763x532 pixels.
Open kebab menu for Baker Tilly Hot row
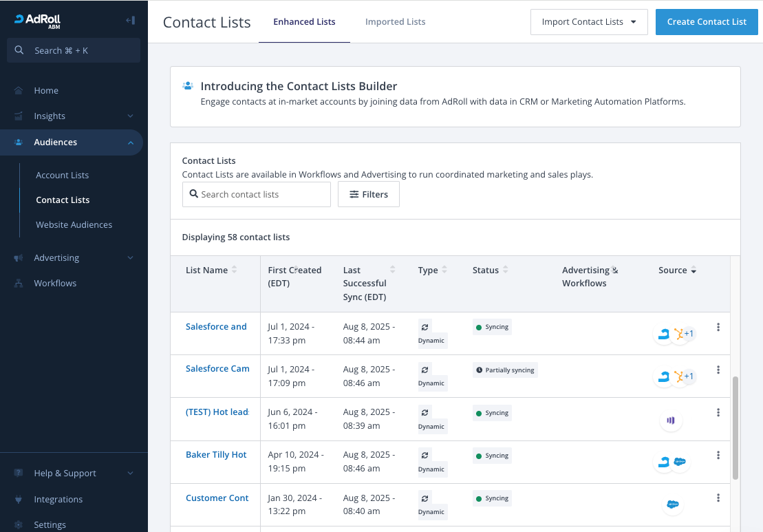[718, 456]
